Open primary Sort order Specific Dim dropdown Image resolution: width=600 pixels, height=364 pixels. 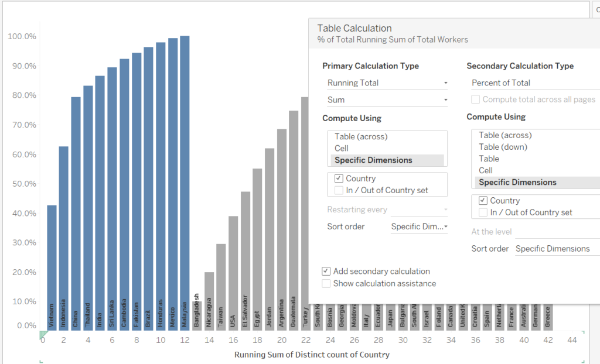(x=419, y=226)
